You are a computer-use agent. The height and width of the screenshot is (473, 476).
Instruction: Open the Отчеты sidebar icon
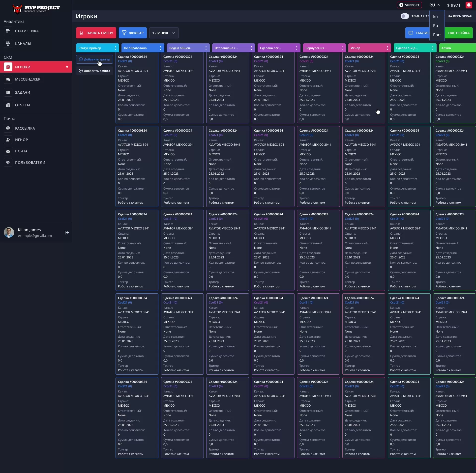[8, 105]
